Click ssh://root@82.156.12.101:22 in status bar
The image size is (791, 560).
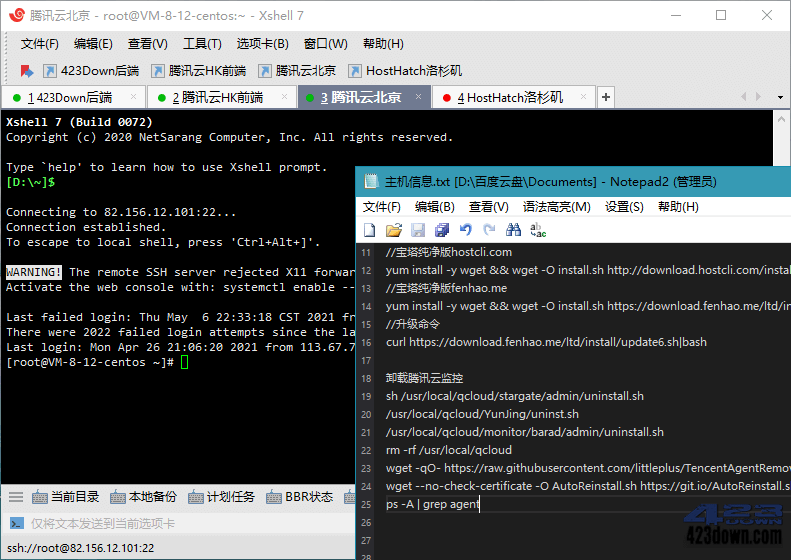pos(81,548)
